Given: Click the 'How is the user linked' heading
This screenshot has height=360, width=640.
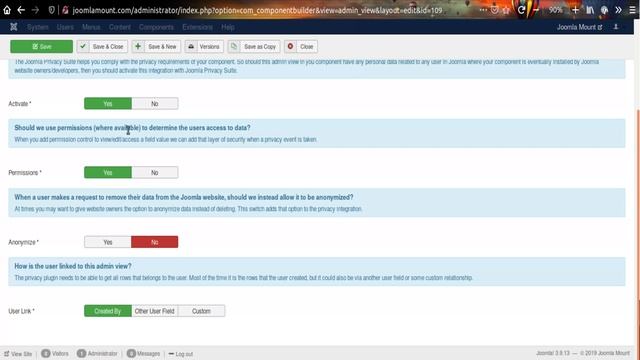Looking at the screenshot, I should [x=73, y=266].
